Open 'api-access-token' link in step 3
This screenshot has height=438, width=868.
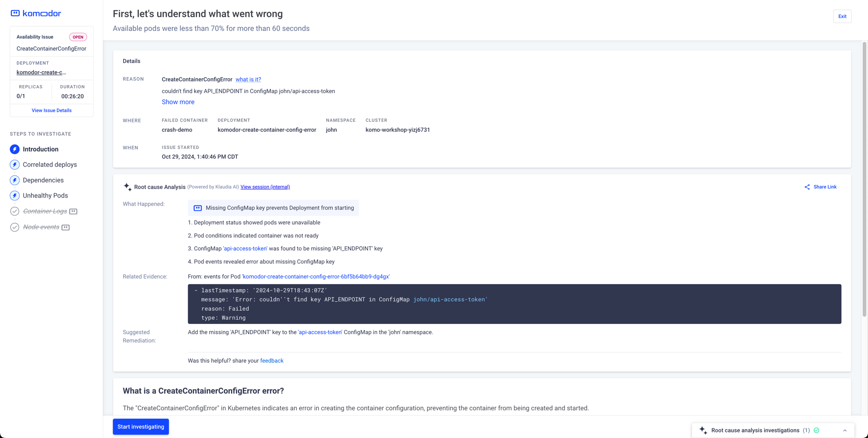point(245,248)
